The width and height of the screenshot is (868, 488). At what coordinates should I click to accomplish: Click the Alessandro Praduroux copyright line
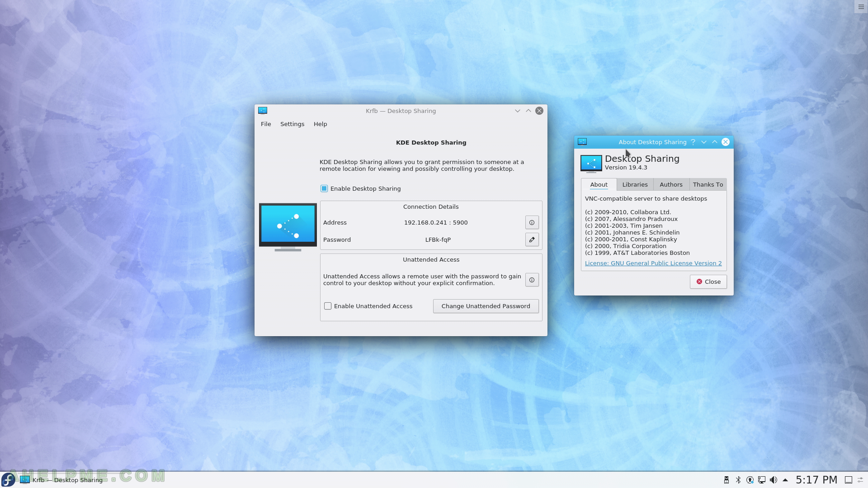click(631, 219)
